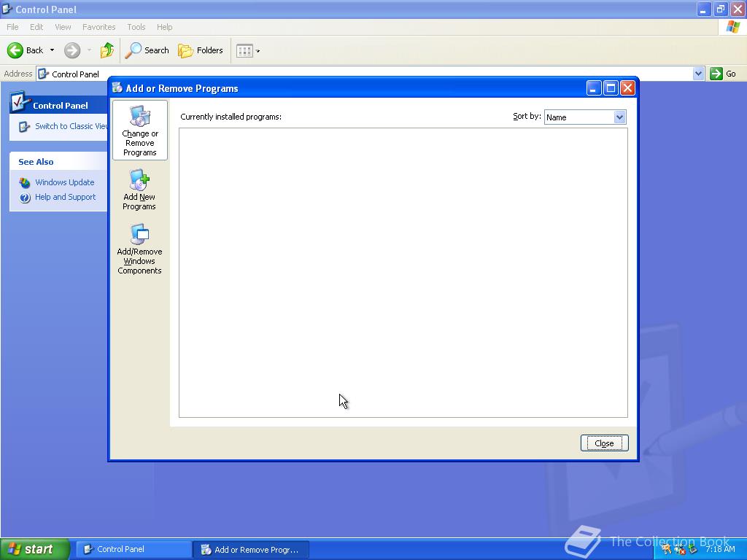This screenshot has height=560, width=747.
Task: Click the Start button
Action: (x=35, y=549)
